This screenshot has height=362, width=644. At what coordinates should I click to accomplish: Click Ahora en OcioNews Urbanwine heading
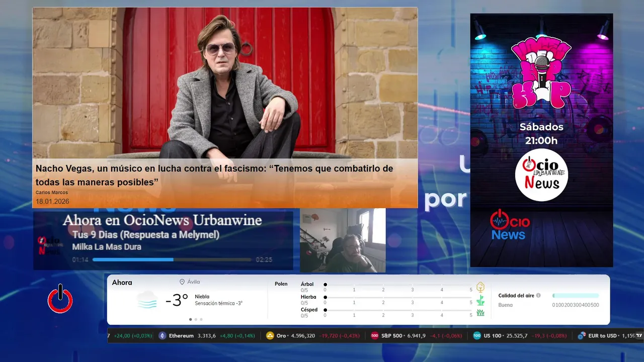click(x=162, y=220)
